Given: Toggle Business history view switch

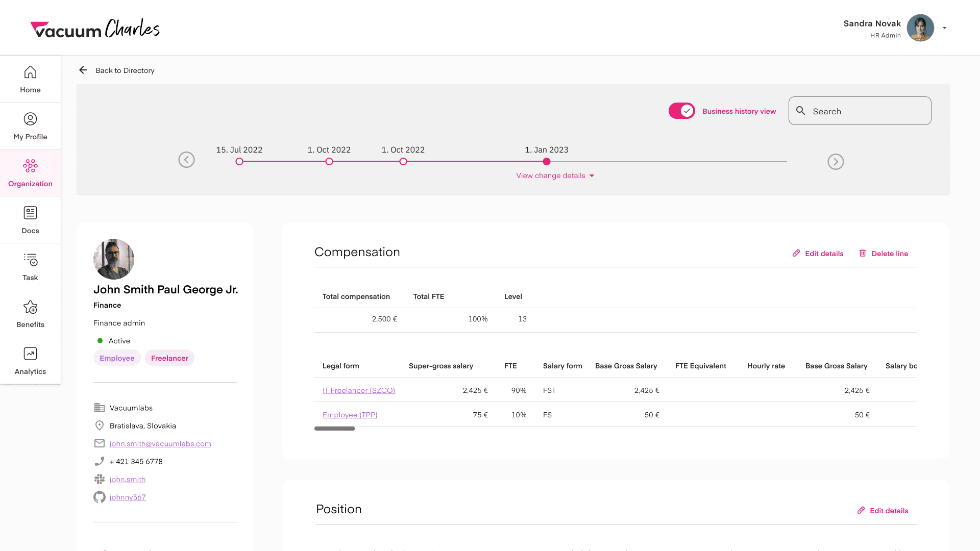Looking at the screenshot, I should point(682,111).
